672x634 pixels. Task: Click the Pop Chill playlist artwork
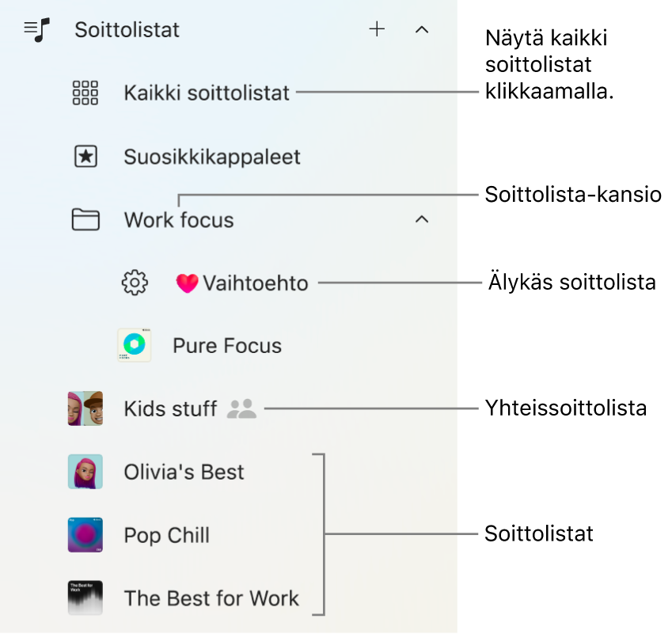pos(85,535)
